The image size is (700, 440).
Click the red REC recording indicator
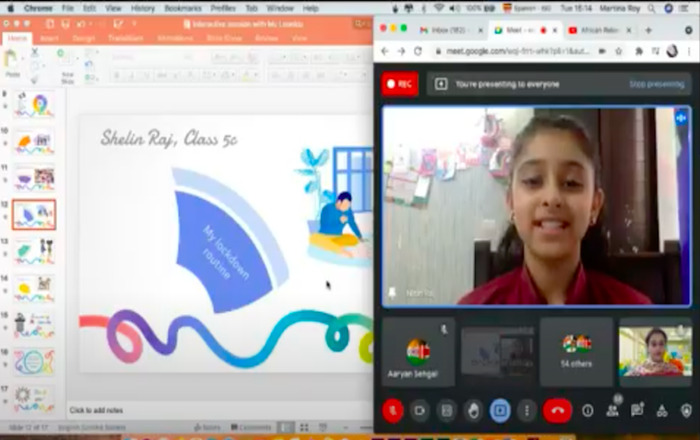pos(400,84)
